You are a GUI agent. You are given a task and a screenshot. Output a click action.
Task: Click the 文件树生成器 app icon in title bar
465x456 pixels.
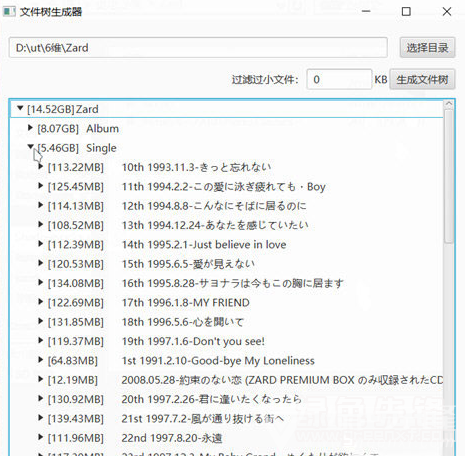9,12
